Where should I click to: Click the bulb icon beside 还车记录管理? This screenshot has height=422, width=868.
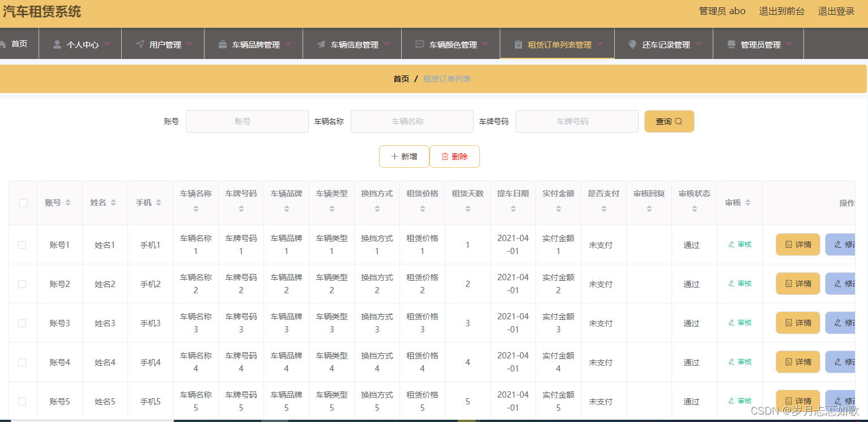click(x=633, y=44)
